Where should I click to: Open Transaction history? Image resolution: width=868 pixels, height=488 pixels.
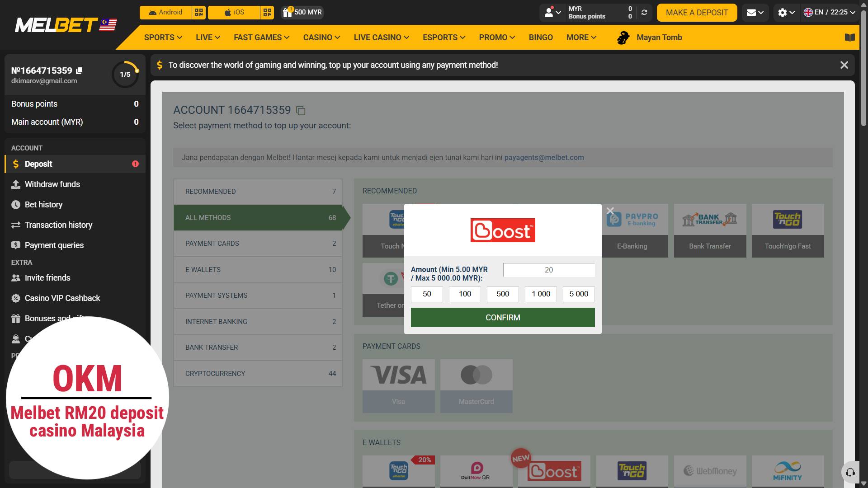click(75, 225)
